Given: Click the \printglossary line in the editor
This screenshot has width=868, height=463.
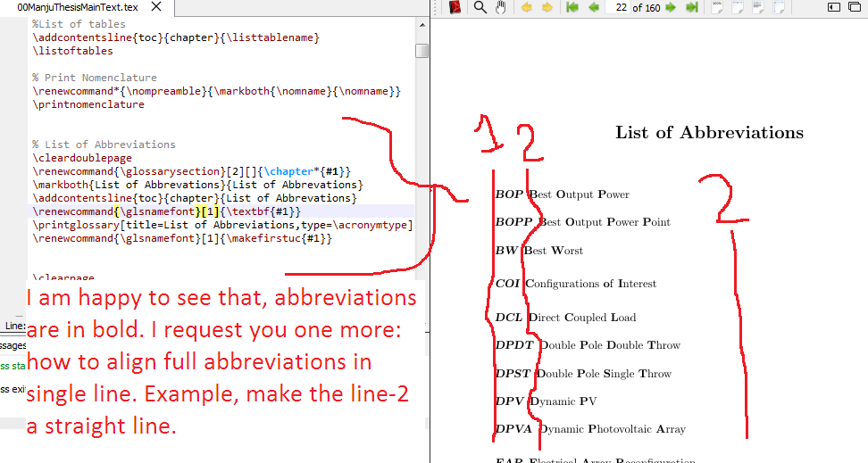Looking at the screenshot, I should [222, 225].
